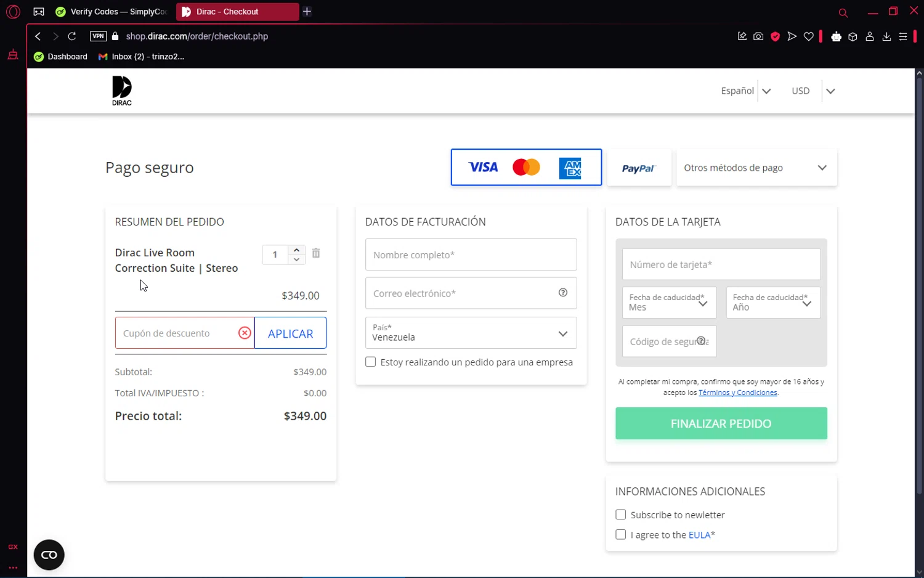Click the Nombre completo field
Viewport: 924px width, 578px height.
pos(471,254)
